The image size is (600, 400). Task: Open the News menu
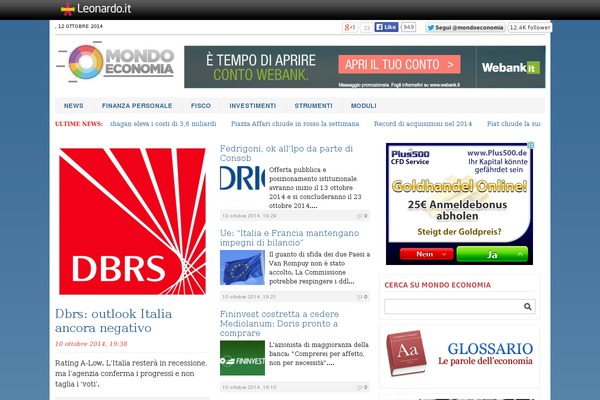coord(73,106)
